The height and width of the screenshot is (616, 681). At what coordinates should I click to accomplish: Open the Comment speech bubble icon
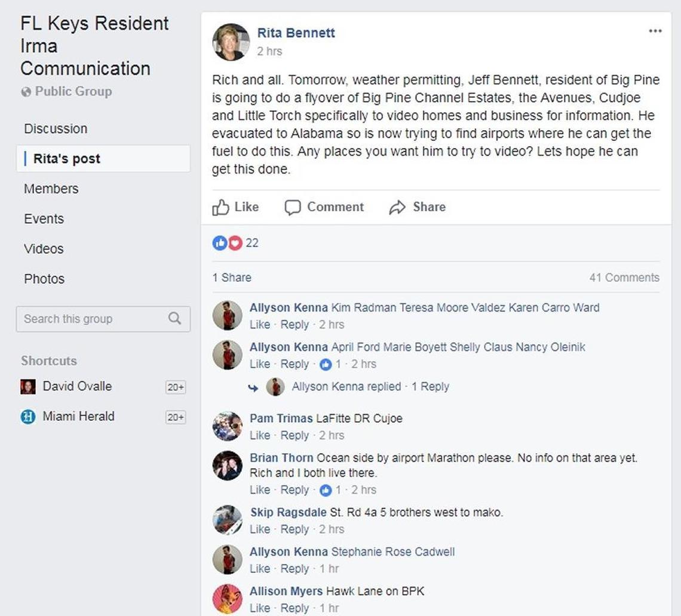tap(293, 207)
